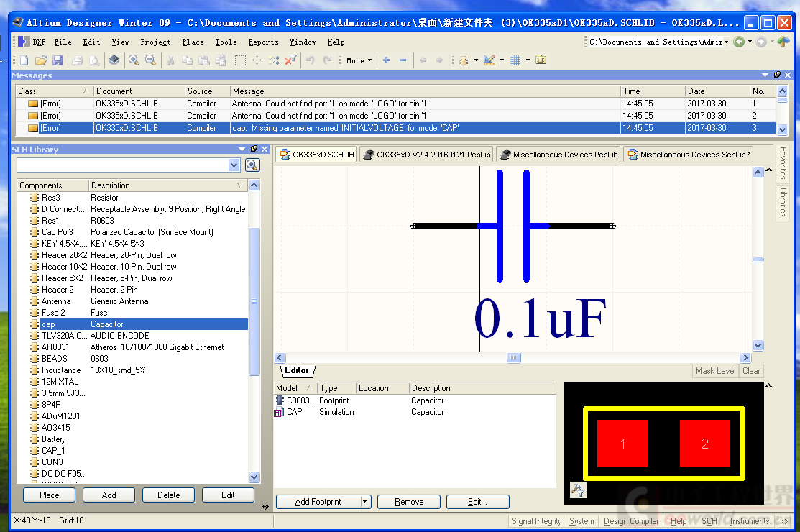Click the print toolbar icon
This screenshot has width=800, height=532.
pyautogui.click(x=78, y=60)
